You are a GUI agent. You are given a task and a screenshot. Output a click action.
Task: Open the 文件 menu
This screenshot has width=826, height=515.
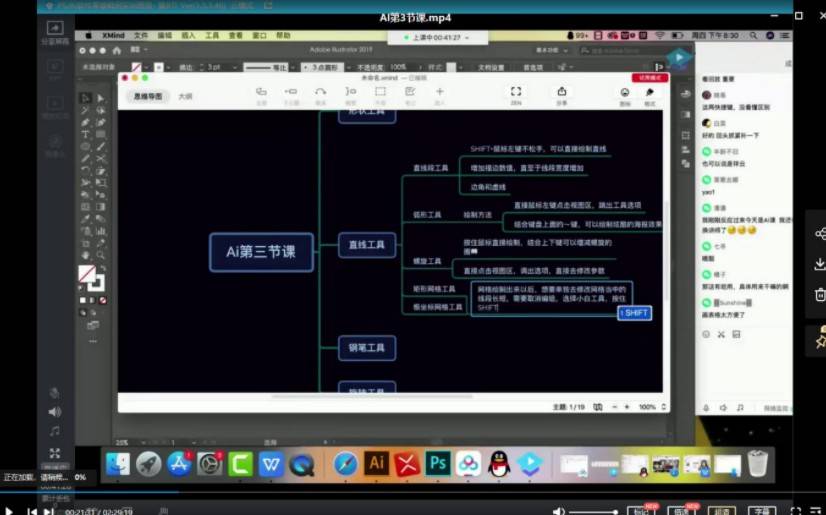[x=141, y=35]
